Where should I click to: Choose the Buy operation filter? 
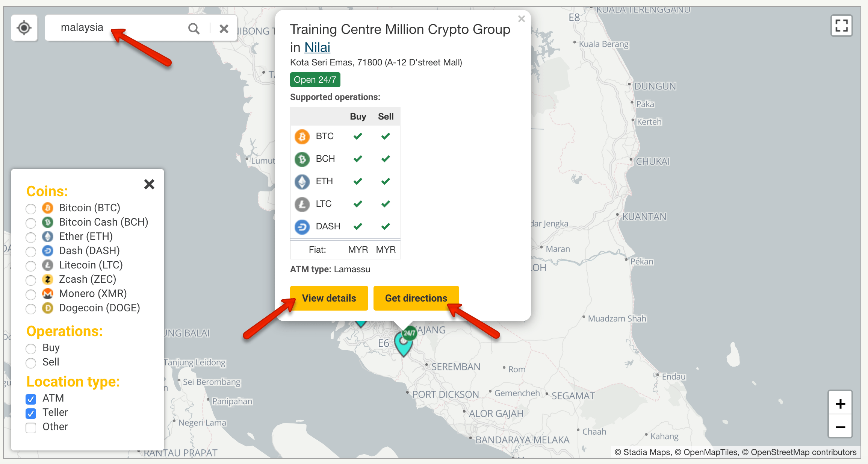click(31, 349)
